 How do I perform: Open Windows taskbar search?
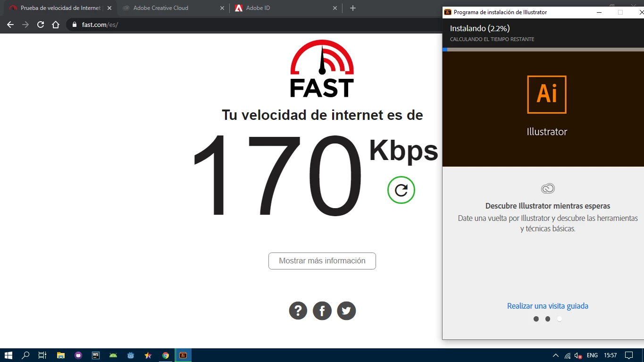tap(25, 355)
